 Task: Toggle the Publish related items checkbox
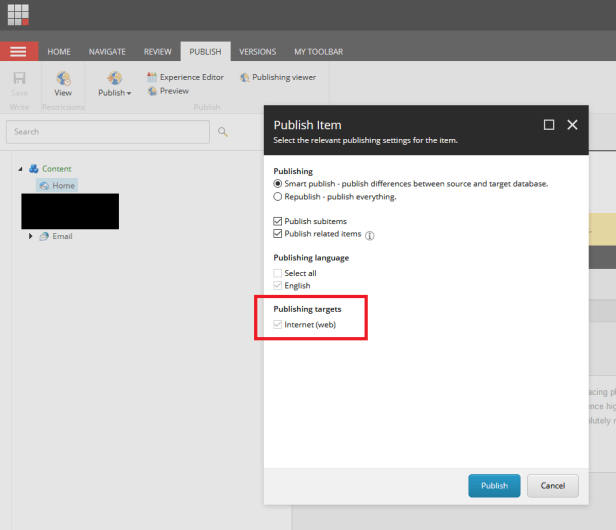(x=278, y=234)
